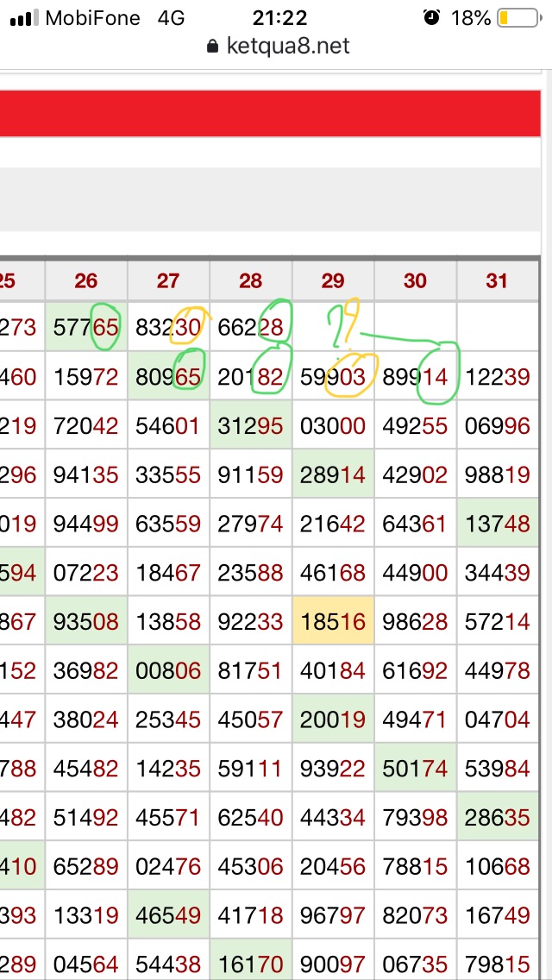Tap the cellular signal bars icon

pyautogui.click(x=24, y=18)
